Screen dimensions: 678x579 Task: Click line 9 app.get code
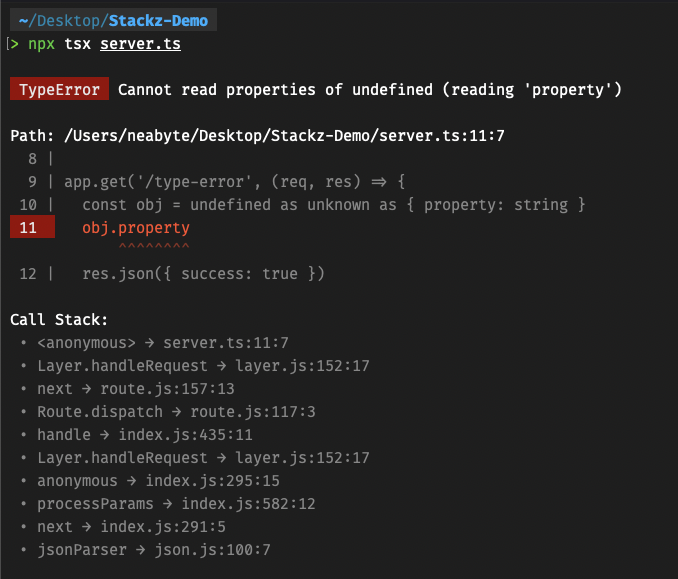pyautogui.click(x=235, y=182)
